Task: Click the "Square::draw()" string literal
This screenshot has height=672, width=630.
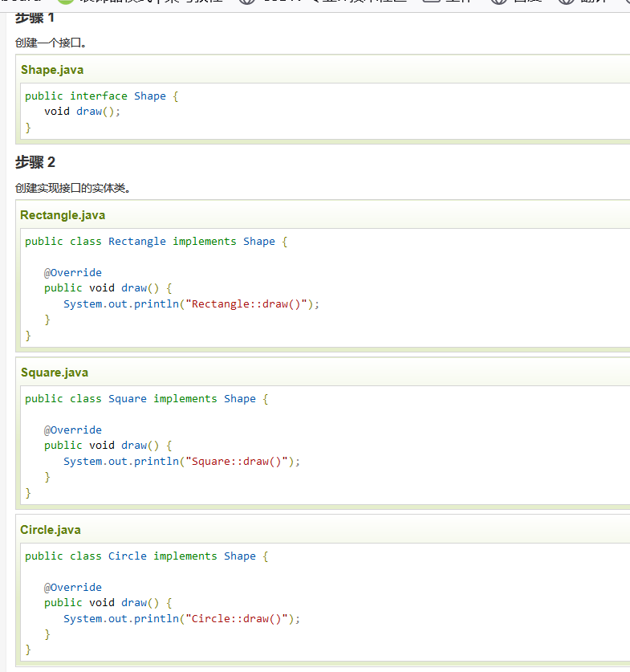Action: click(239, 462)
